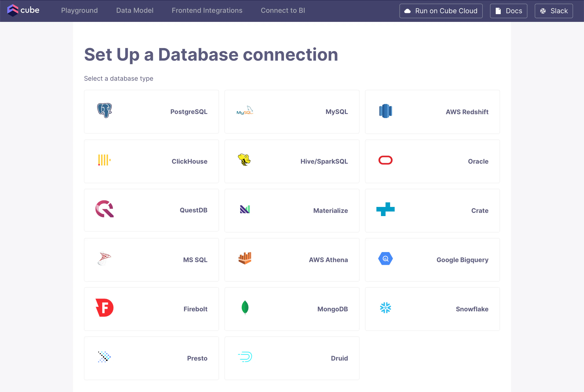Screen dimensions: 584x392
Task: Click the ClickHouse yellow bars icon
Action: pyautogui.click(x=104, y=160)
